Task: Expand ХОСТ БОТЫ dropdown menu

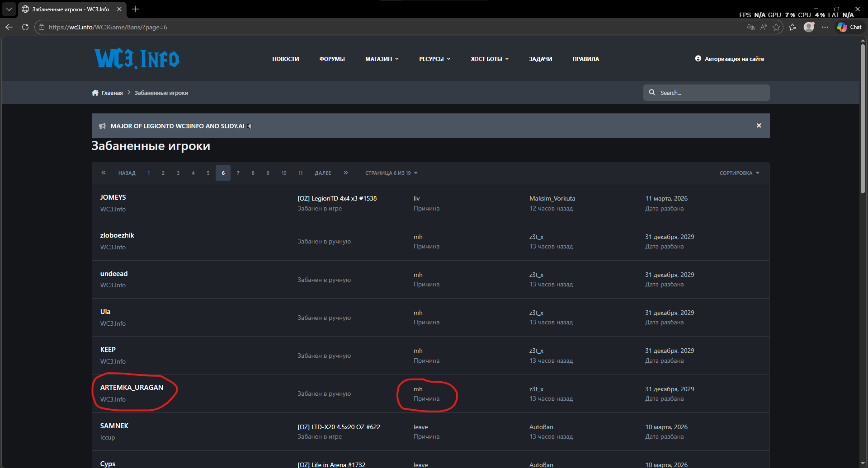Action: (x=490, y=59)
